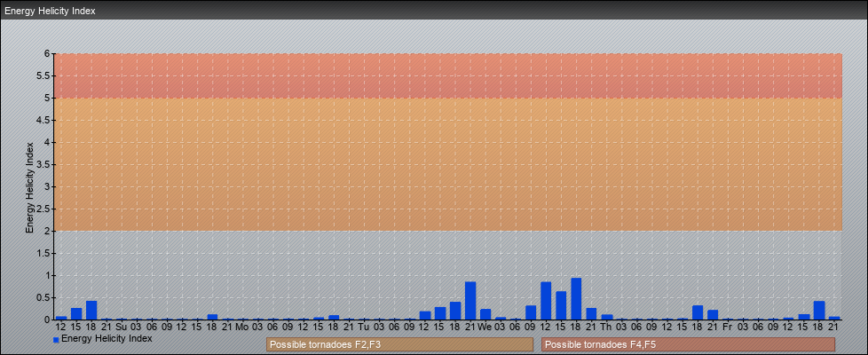Click the y-axis value 5.5
This screenshot has height=355, width=868.
coord(43,75)
